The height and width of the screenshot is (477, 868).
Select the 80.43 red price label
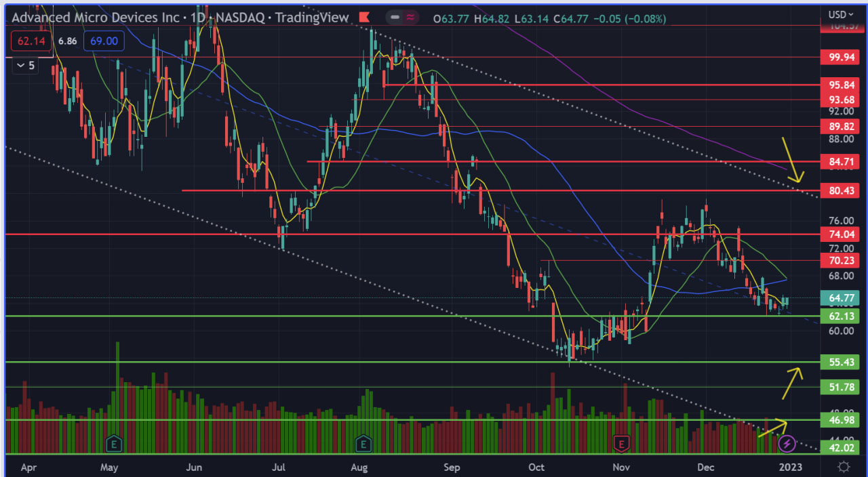840,191
